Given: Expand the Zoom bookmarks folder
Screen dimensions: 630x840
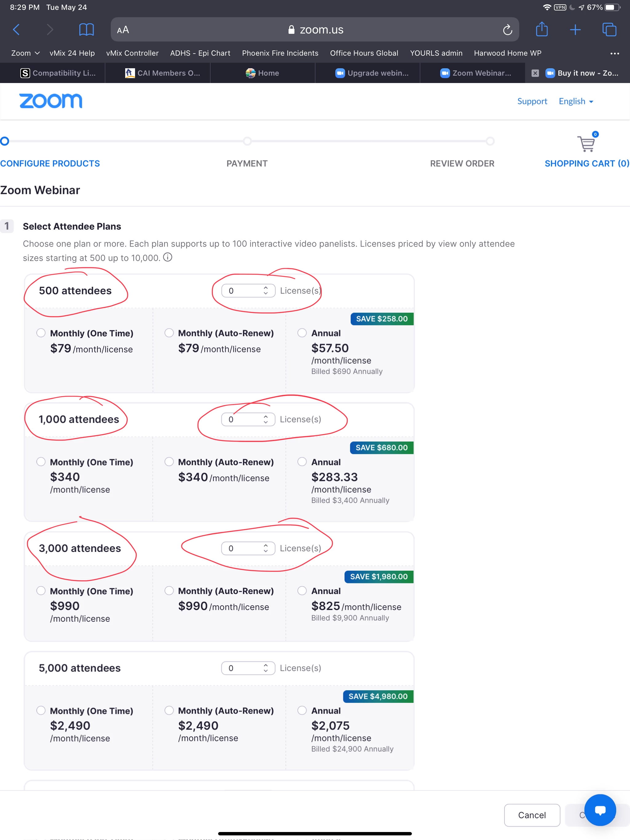Looking at the screenshot, I should pos(26,53).
